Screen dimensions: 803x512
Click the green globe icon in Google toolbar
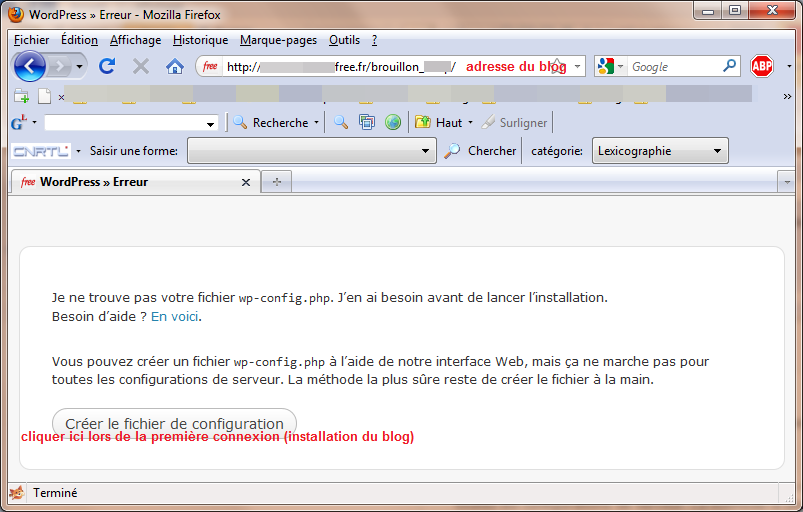[x=393, y=122]
